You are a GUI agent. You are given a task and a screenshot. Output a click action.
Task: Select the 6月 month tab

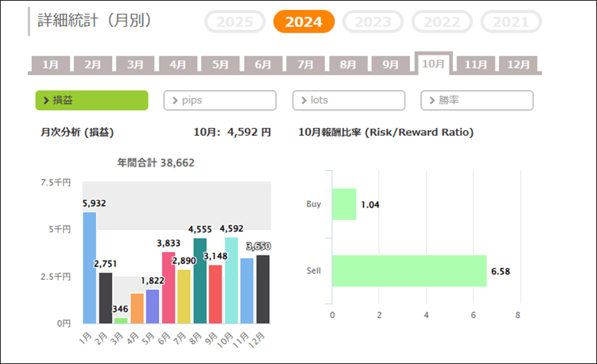pyautogui.click(x=263, y=64)
